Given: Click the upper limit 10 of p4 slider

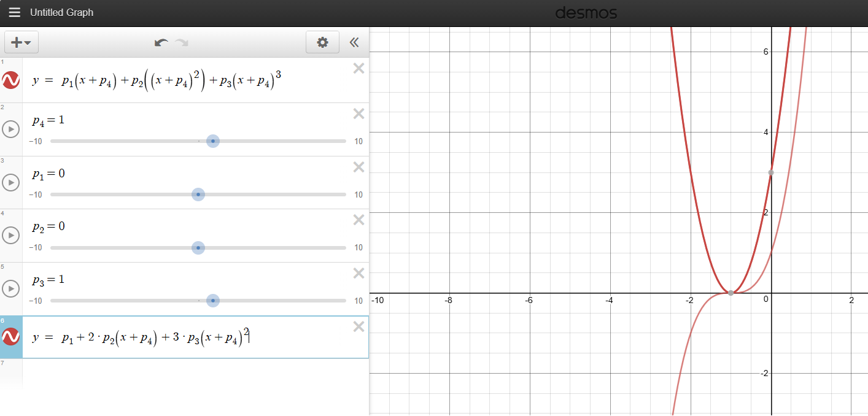Looking at the screenshot, I should 358,141.
